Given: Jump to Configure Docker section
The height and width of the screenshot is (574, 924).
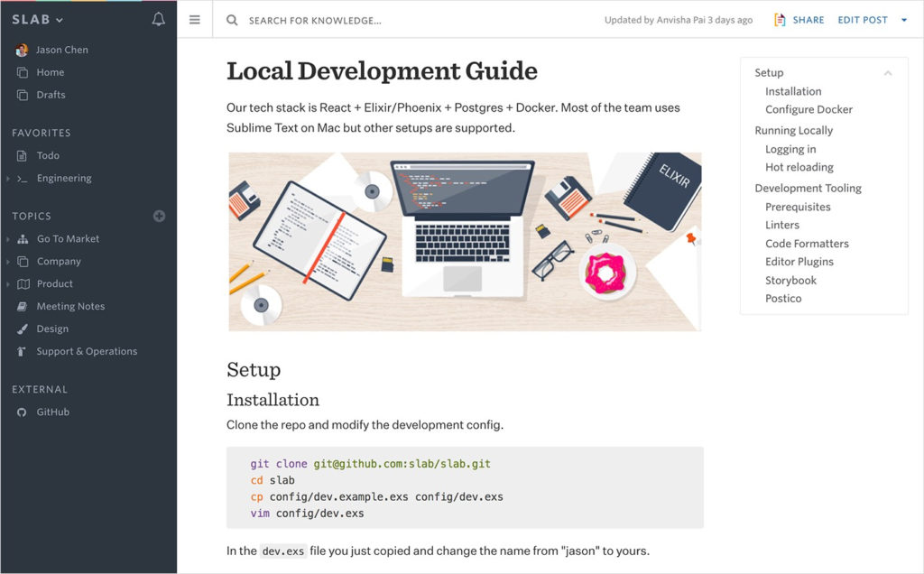Looking at the screenshot, I should (x=808, y=109).
